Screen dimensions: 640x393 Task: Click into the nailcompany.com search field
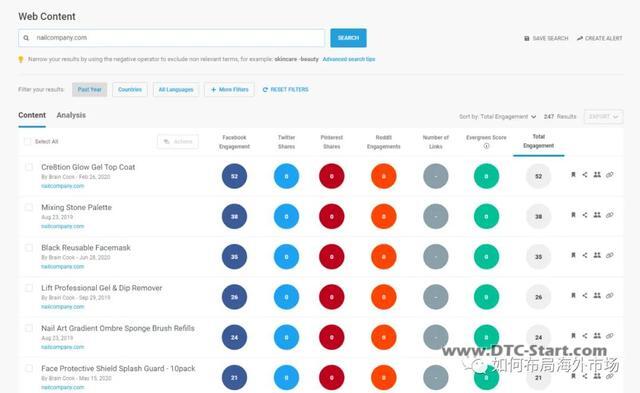pyautogui.click(x=171, y=38)
